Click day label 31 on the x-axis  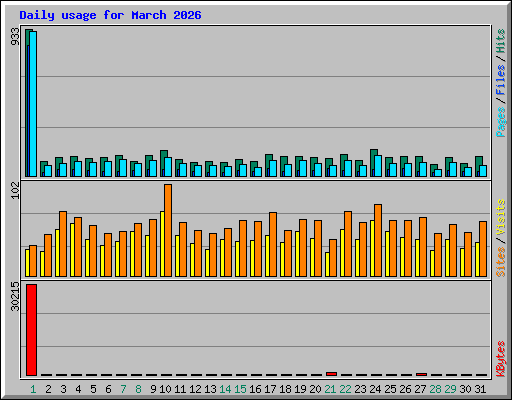pyautogui.click(x=480, y=389)
